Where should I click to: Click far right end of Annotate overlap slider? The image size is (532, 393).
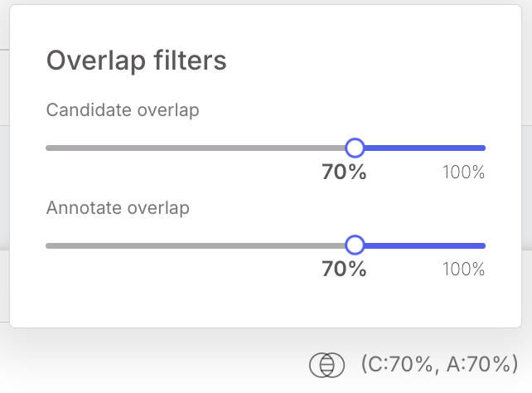click(x=482, y=245)
